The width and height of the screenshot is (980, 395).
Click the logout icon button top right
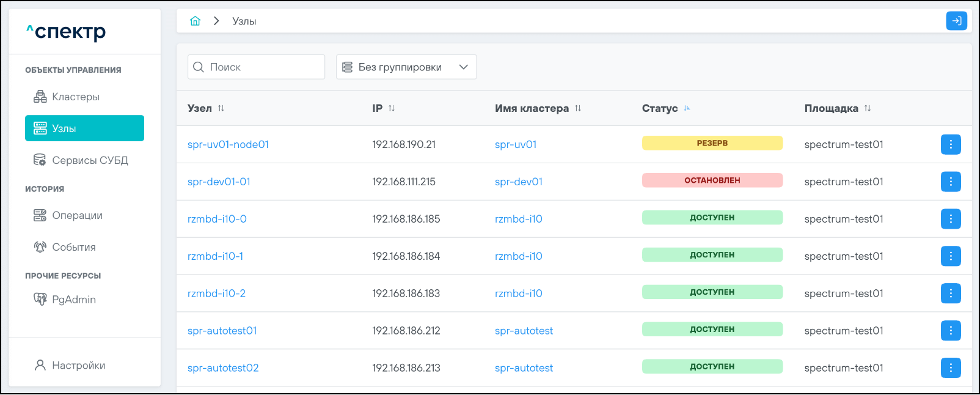coord(956,21)
